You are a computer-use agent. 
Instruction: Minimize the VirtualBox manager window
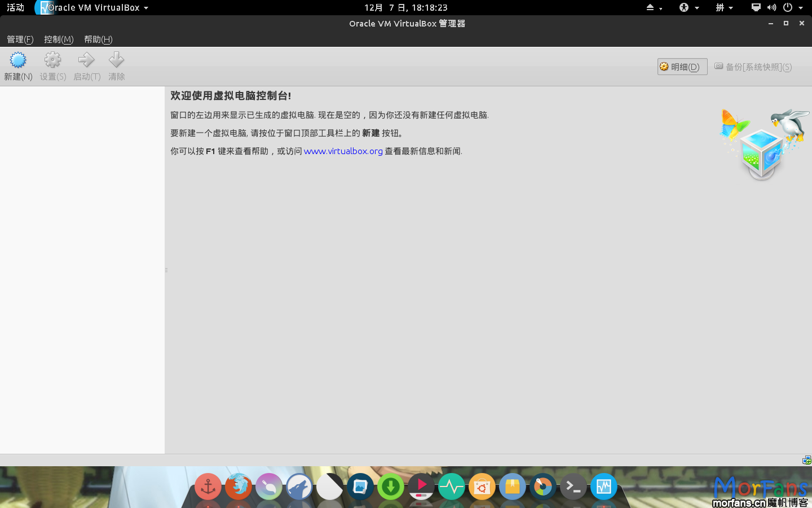(770, 23)
